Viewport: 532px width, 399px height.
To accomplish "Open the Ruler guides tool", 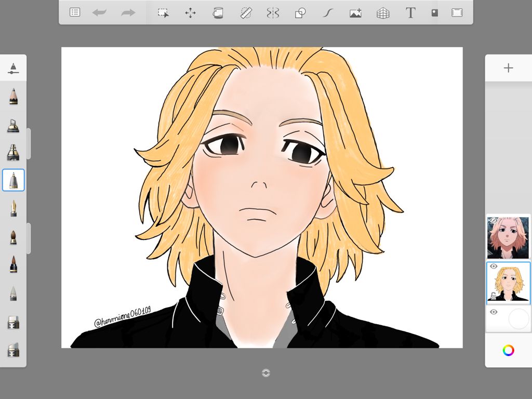I will [x=246, y=13].
